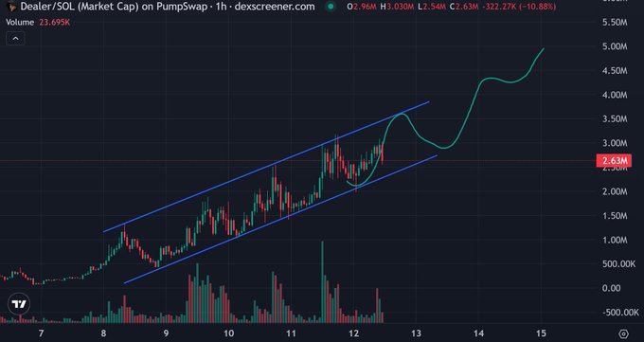Click the date 13 on time axis
644x342 pixels.
[416, 333]
